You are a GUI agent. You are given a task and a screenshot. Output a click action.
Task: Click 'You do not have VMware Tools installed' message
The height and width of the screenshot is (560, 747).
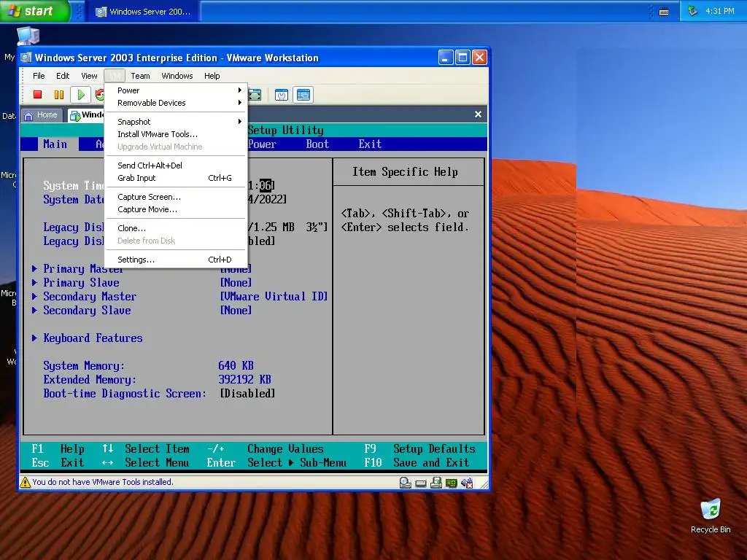pyautogui.click(x=102, y=482)
